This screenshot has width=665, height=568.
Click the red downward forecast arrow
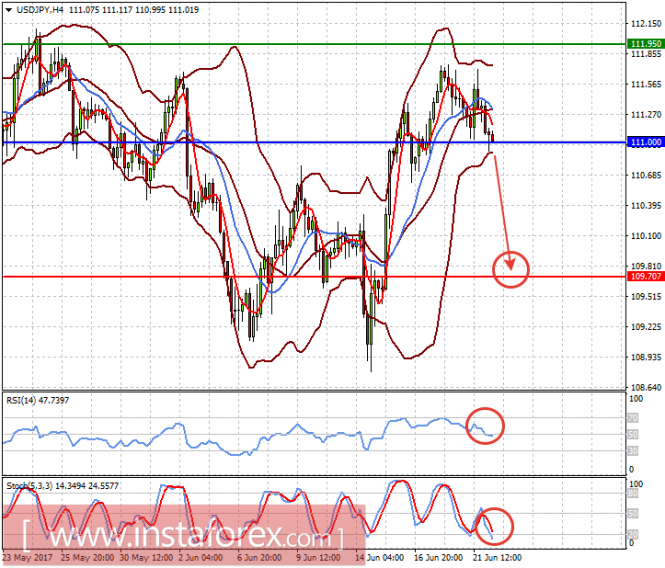click(x=503, y=210)
